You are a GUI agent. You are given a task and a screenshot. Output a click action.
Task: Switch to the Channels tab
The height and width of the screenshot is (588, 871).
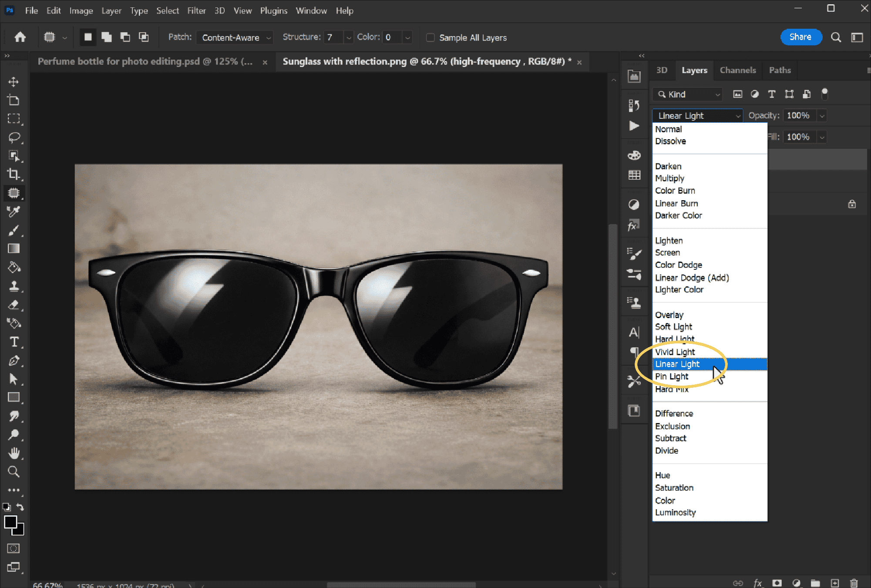(x=737, y=70)
